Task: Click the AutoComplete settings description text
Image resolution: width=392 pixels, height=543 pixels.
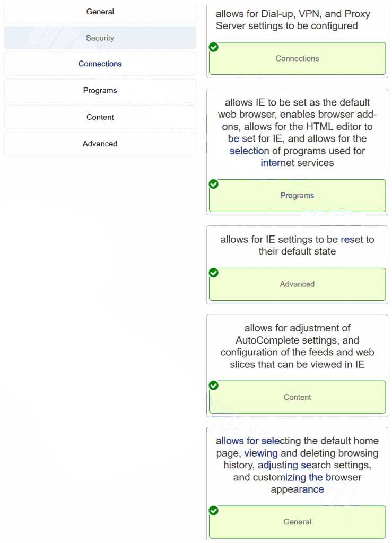Action: [297, 346]
